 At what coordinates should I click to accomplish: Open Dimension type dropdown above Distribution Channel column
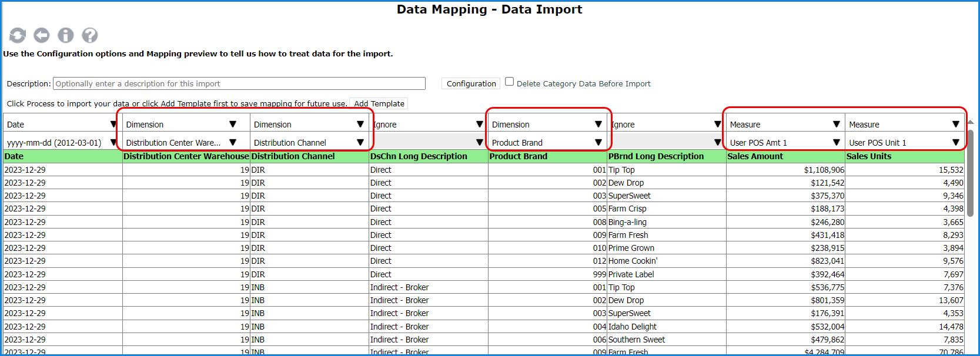point(309,124)
